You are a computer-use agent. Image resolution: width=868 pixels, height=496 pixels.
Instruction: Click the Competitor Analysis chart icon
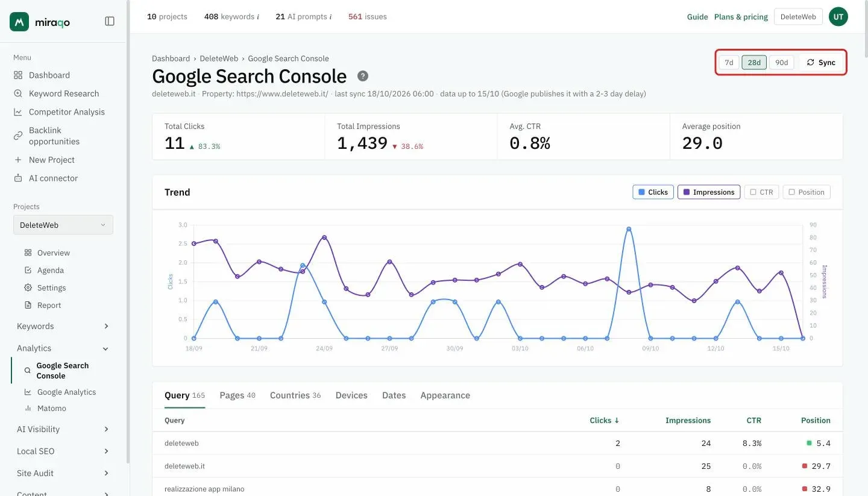tap(18, 112)
